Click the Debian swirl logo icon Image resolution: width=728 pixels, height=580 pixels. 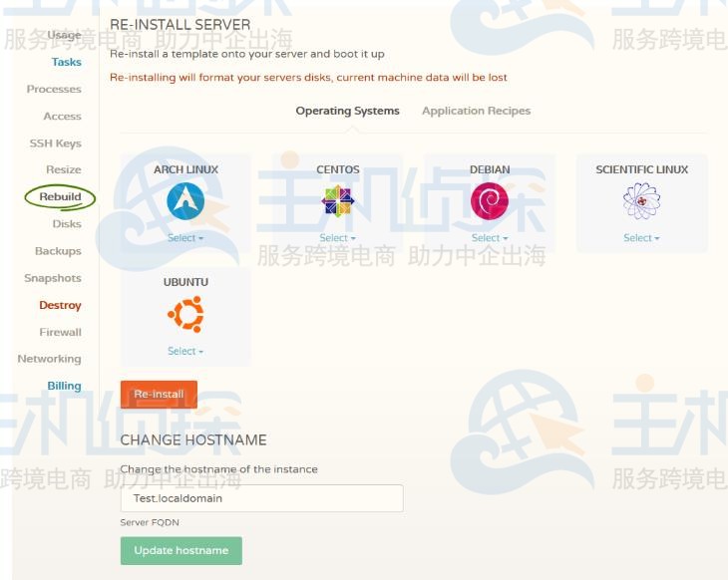pyautogui.click(x=490, y=201)
